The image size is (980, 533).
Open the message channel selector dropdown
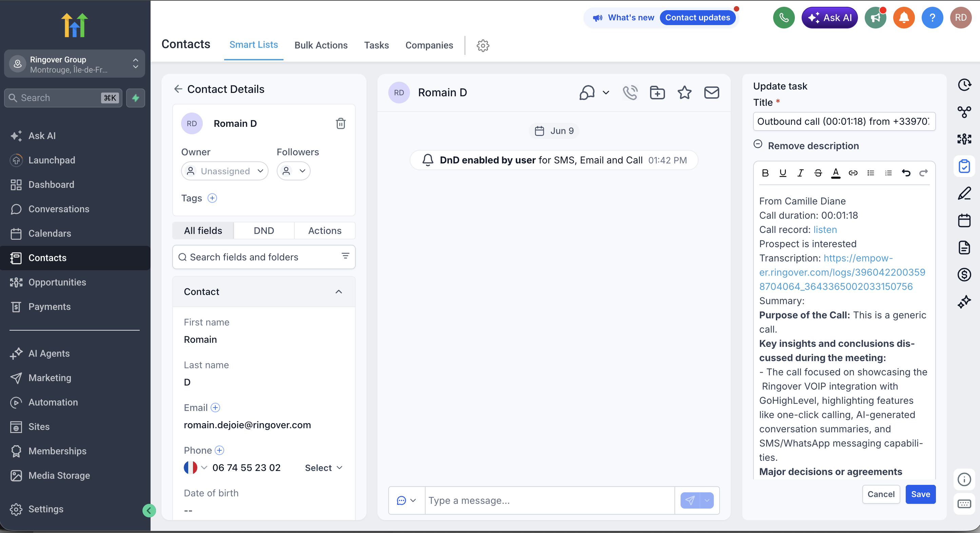click(406, 501)
